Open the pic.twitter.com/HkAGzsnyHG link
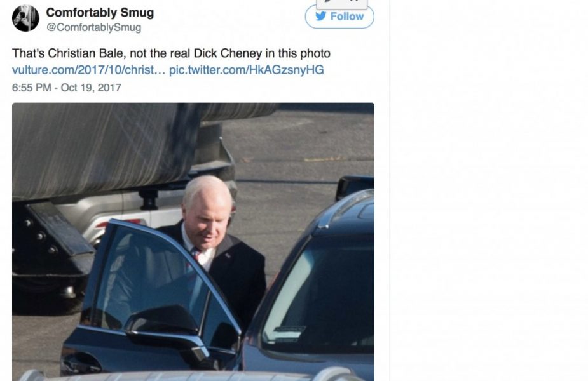 [247, 70]
